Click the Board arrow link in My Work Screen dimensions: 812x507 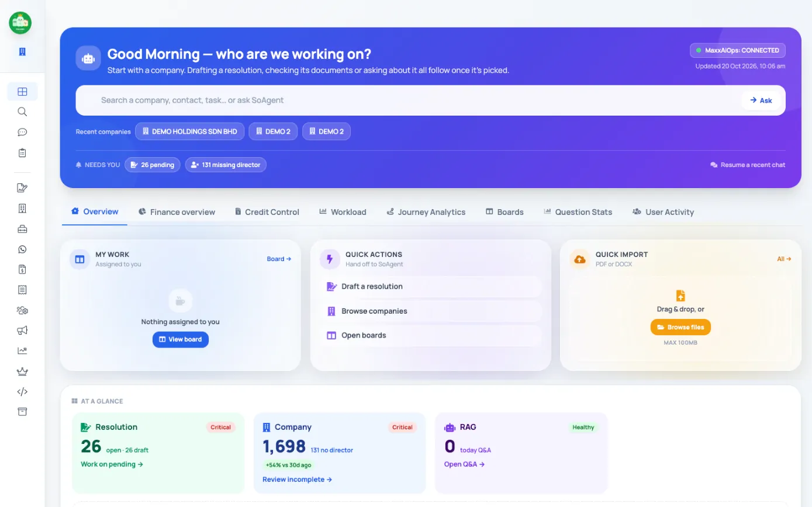pyautogui.click(x=279, y=259)
